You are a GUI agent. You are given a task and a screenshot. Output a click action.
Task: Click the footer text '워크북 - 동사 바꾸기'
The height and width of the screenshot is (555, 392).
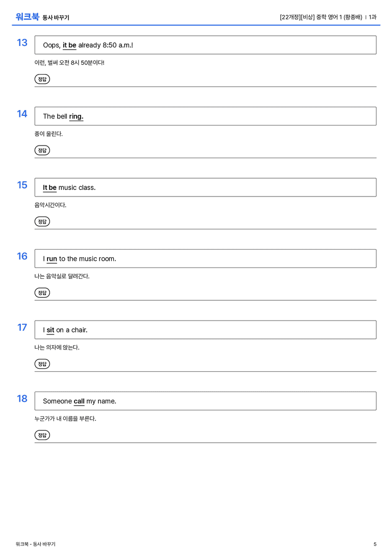35,544
